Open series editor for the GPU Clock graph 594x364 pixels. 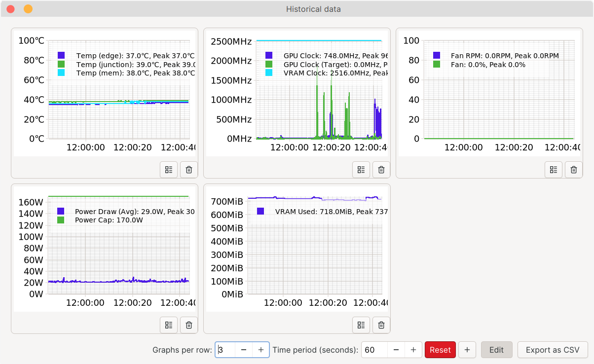[x=361, y=170]
